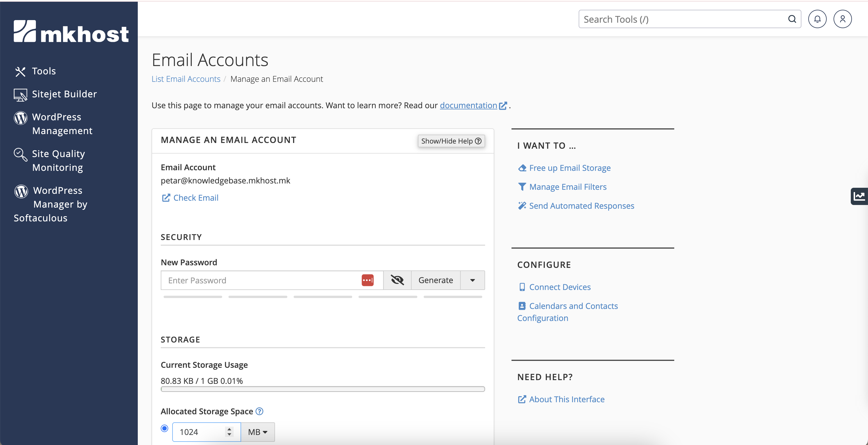Toggle password visibility eye icon
868x445 pixels.
click(x=397, y=280)
